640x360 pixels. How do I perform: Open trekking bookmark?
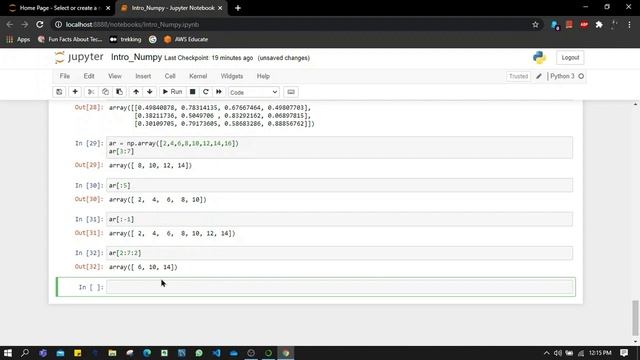pos(126,40)
